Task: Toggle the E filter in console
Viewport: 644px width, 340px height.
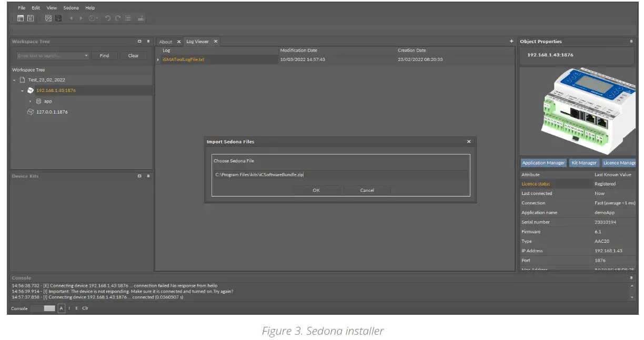Action: point(76,308)
